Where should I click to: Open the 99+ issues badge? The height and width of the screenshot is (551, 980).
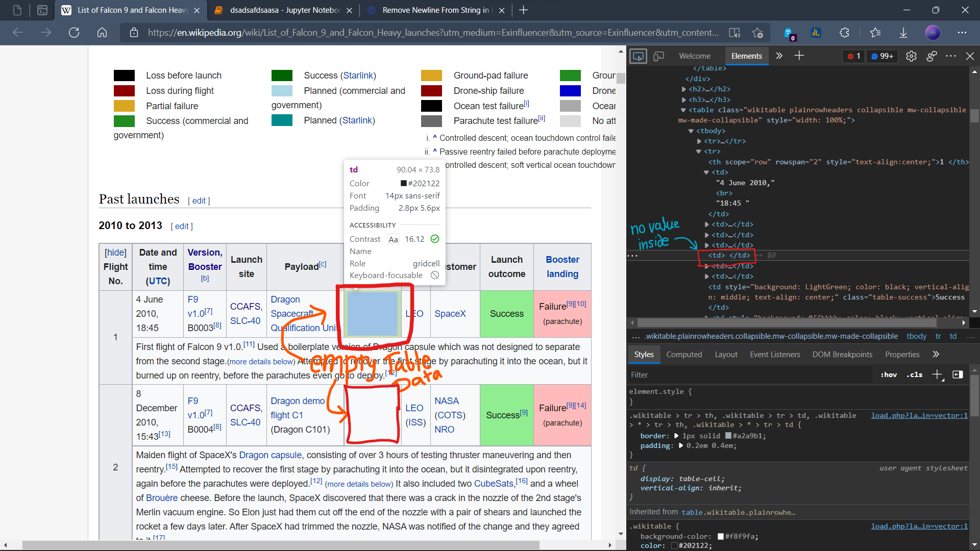pyautogui.click(x=882, y=56)
